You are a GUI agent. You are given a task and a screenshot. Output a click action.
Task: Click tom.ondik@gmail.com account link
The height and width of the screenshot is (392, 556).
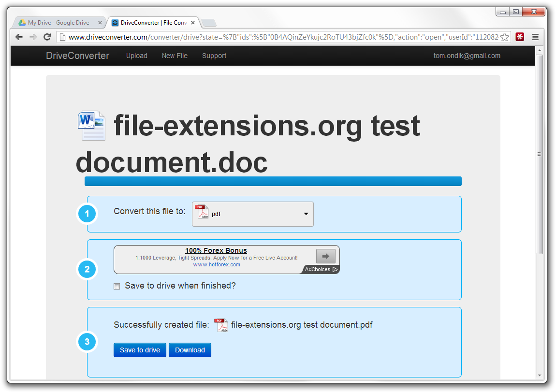467,56
